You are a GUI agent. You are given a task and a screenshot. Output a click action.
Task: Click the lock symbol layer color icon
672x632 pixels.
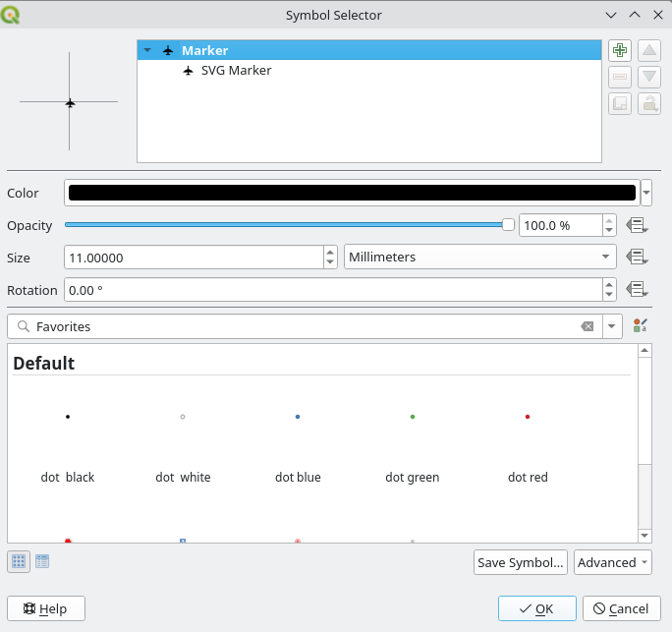click(x=648, y=103)
